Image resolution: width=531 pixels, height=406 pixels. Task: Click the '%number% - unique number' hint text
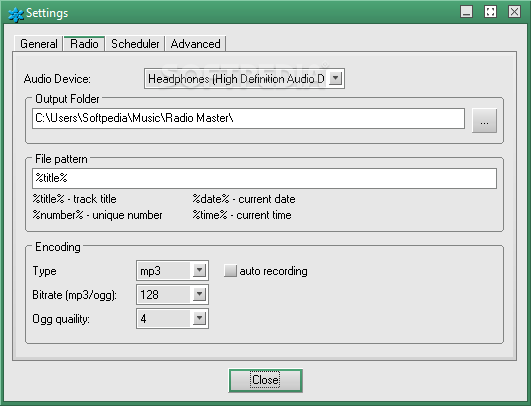point(98,215)
